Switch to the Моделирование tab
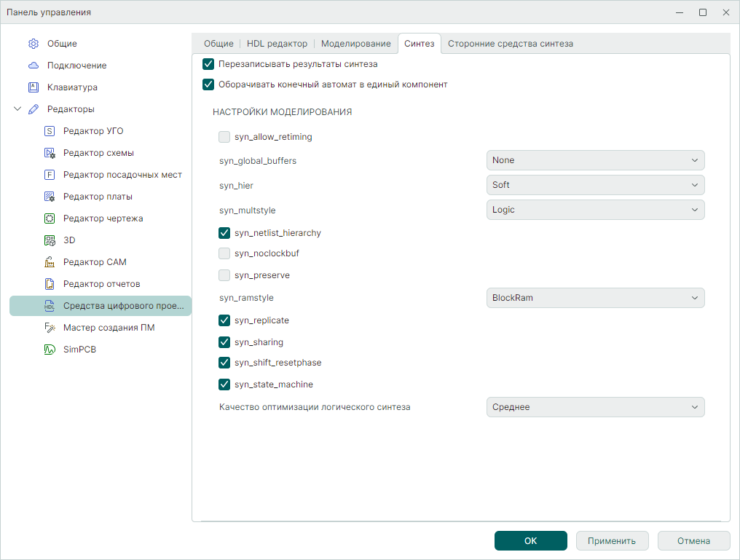 click(355, 44)
